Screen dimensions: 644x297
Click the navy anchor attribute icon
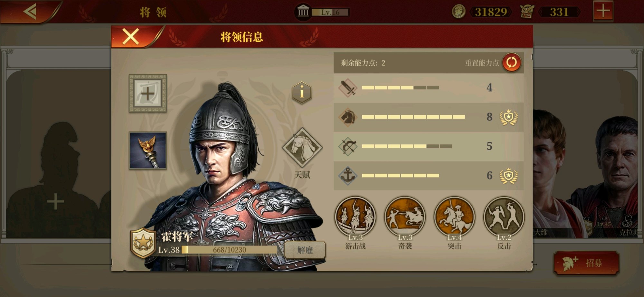[x=348, y=176]
